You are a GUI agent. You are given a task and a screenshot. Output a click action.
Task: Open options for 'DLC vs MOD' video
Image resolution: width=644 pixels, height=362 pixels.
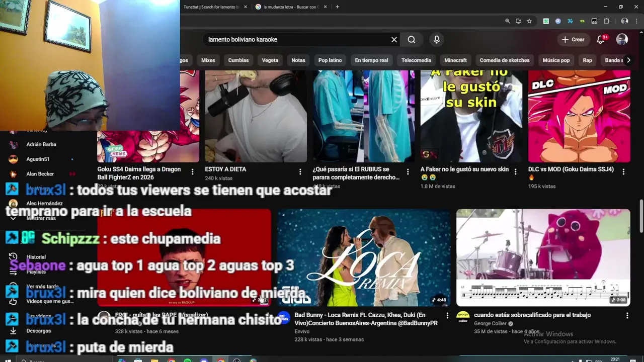pos(623,171)
